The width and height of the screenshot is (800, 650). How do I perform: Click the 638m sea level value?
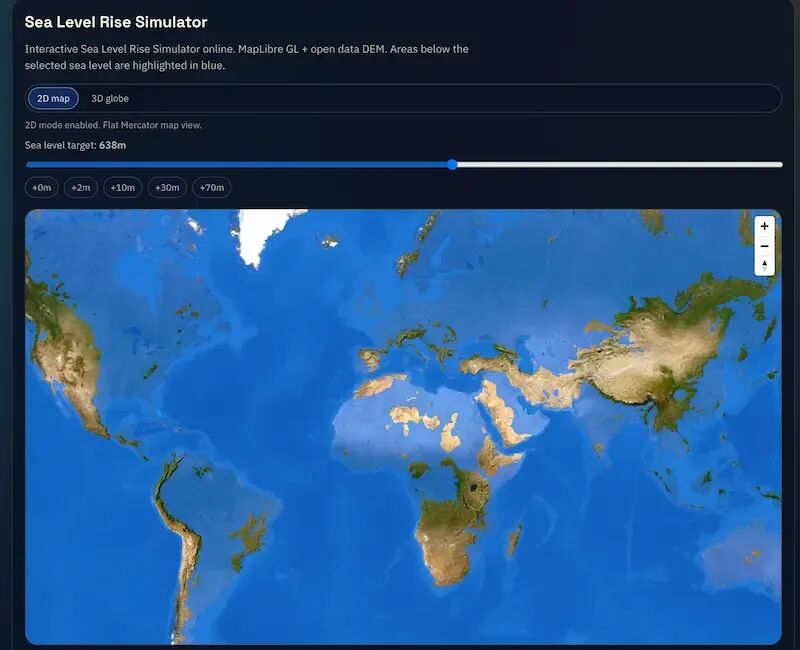[112, 145]
